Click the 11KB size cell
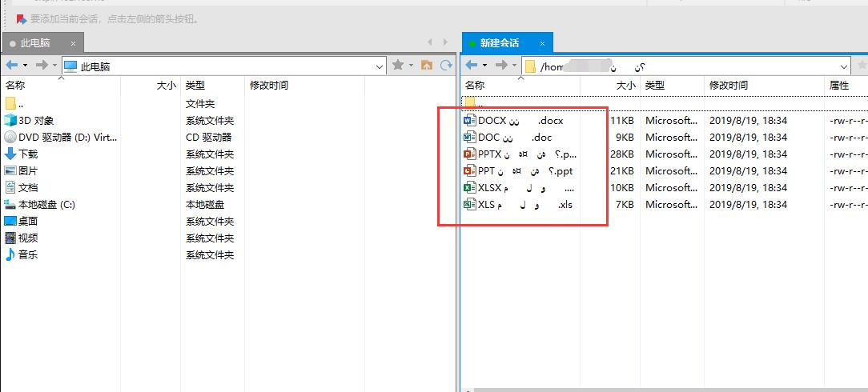Image resolution: width=868 pixels, height=392 pixels. tap(621, 121)
